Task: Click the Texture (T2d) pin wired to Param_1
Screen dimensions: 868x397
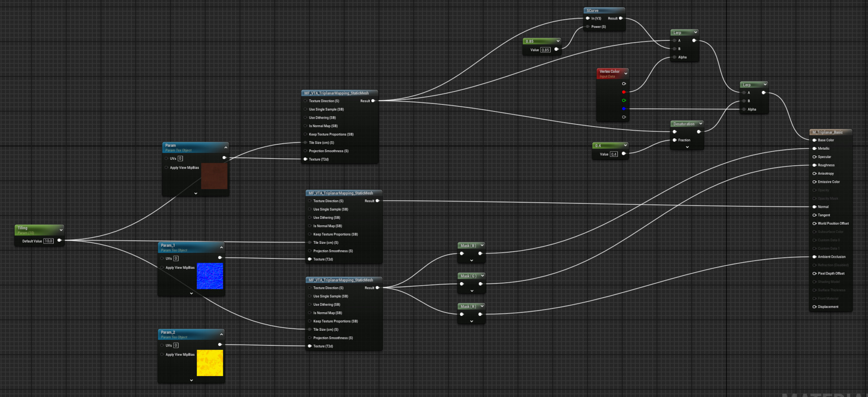Action: tap(310, 259)
